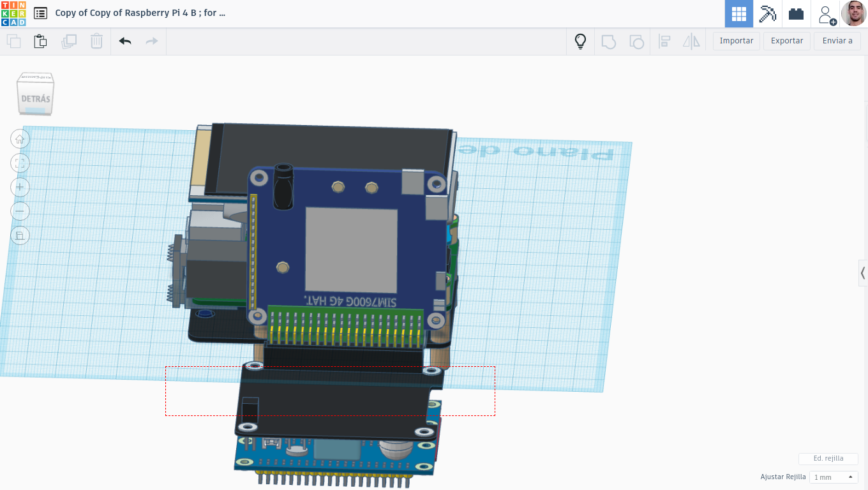Click the DETRÁS face of view cube

tap(35, 98)
